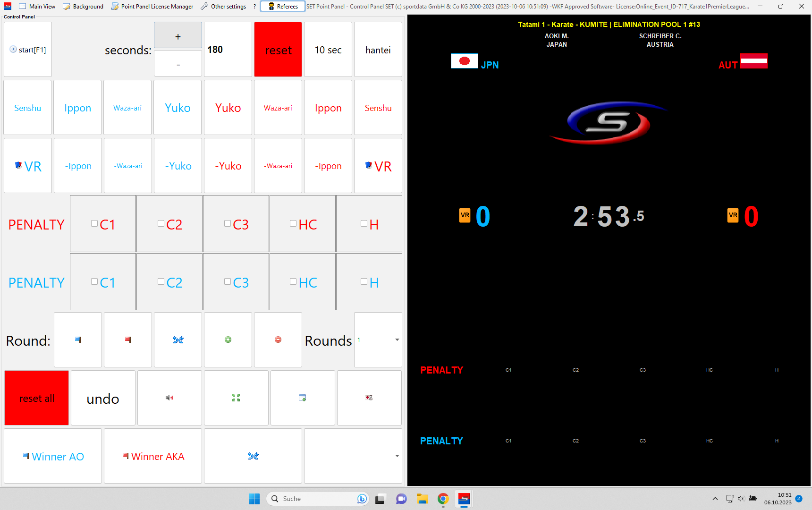
Task: Open the chat app in taskbar
Action: click(x=401, y=499)
